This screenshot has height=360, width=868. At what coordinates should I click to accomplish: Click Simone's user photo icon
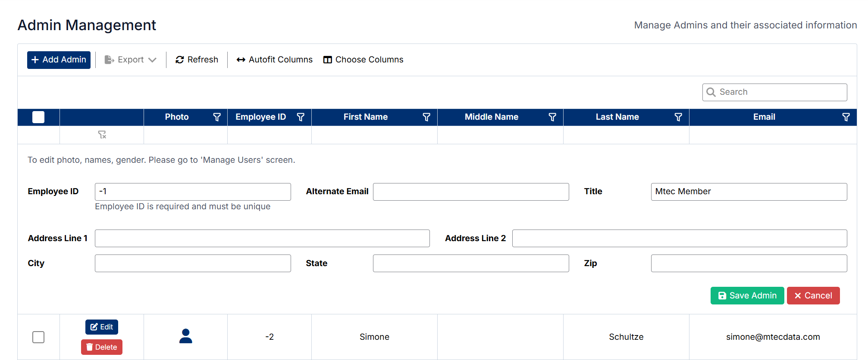click(185, 336)
